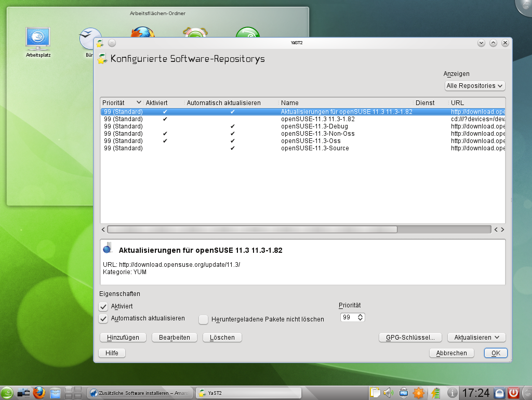Open the GPG-Schlüssel dialog button
Image resolution: width=532 pixels, height=400 pixels.
pos(410,338)
